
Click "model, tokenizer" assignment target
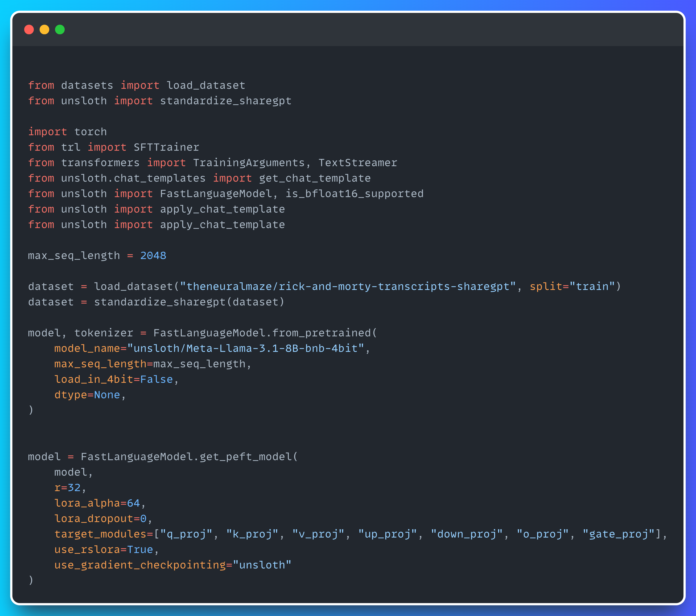pyautogui.click(x=81, y=333)
